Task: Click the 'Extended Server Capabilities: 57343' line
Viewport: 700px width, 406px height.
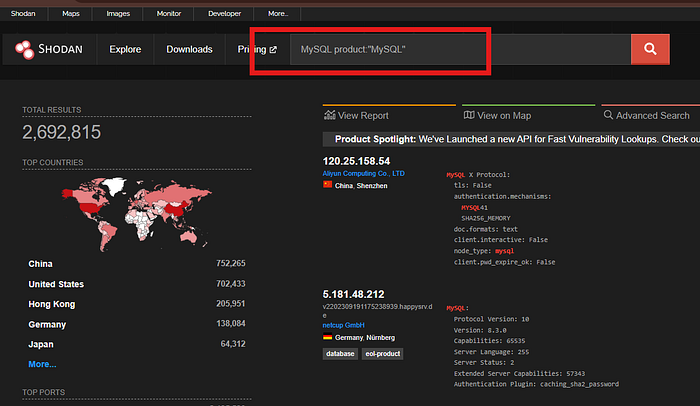Action: coord(519,373)
